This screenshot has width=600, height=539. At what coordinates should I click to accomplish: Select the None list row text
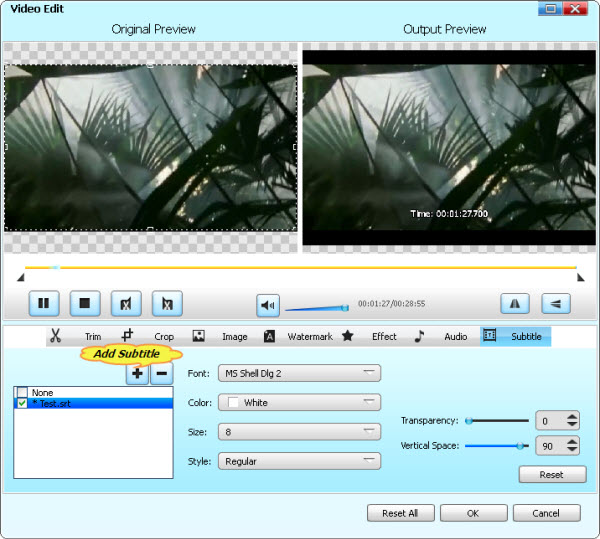coord(42,392)
